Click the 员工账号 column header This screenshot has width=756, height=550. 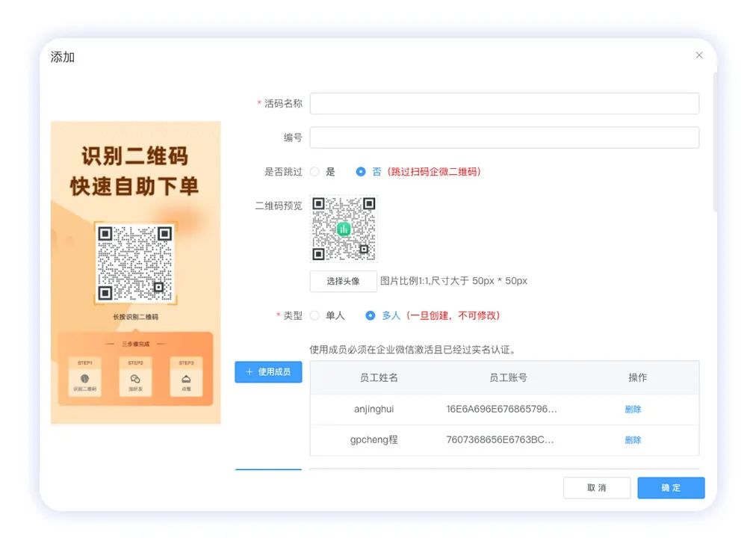[x=508, y=378]
